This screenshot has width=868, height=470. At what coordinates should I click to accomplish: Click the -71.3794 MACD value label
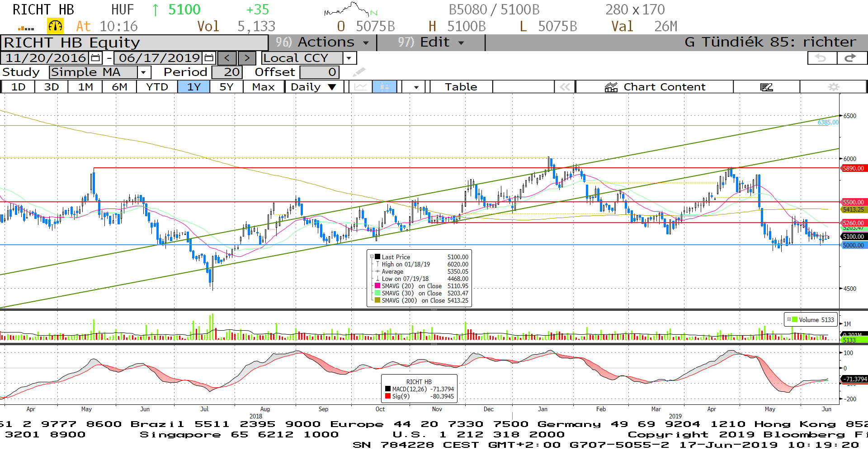(x=854, y=379)
